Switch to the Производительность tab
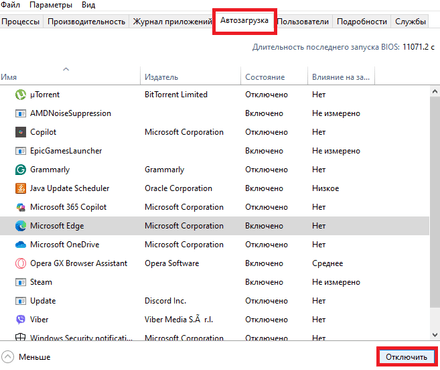 click(x=86, y=22)
